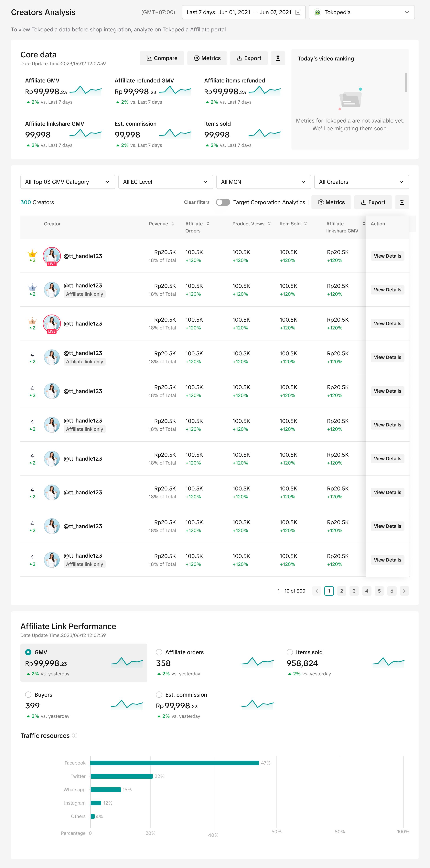430x868 pixels.
Task: Go to the next page arrow
Action: coord(404,591)
